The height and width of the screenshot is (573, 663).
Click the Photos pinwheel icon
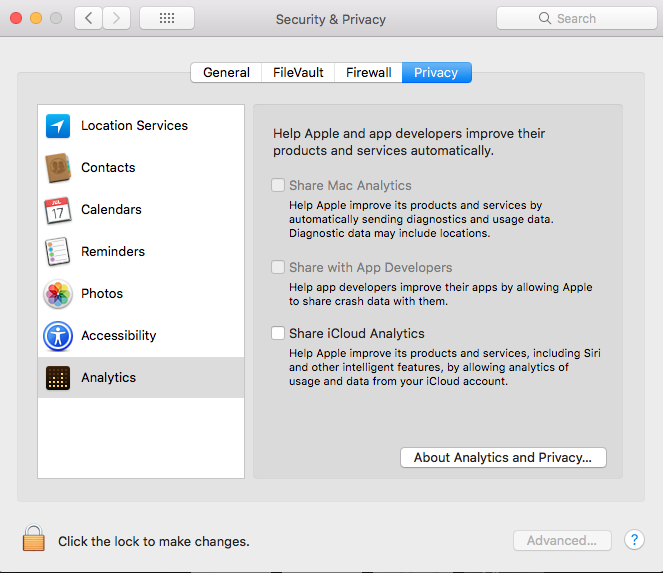(58, 293)
